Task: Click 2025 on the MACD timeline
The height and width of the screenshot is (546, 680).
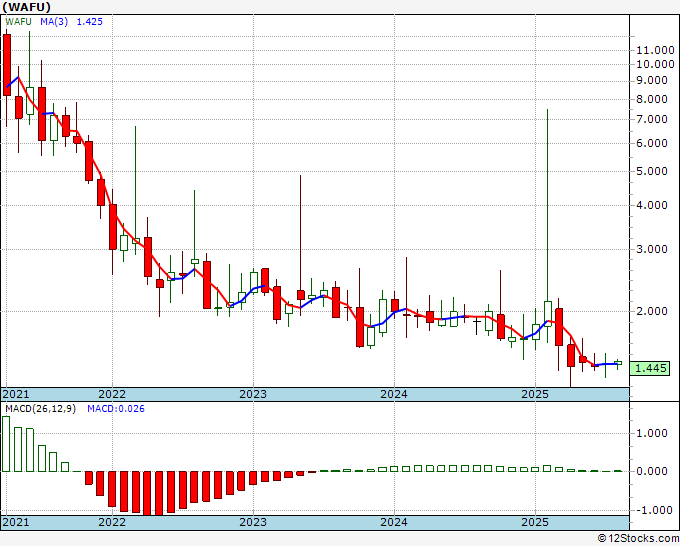Action: pos(535,522)
